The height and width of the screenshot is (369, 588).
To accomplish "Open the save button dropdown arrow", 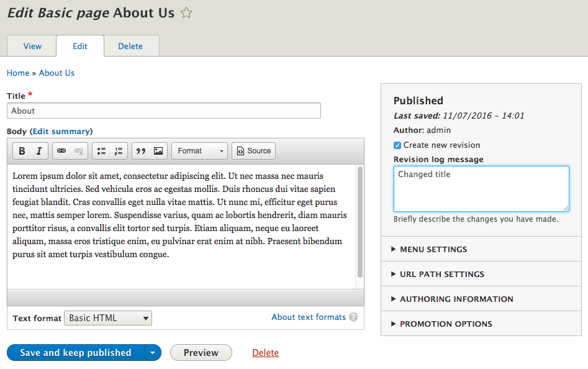I will coord(153,353).
